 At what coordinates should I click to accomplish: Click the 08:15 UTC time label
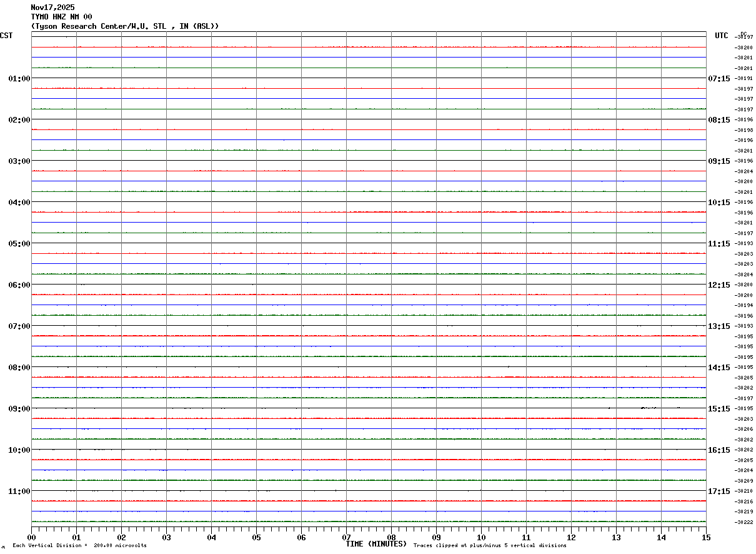(x=719, y=119)
